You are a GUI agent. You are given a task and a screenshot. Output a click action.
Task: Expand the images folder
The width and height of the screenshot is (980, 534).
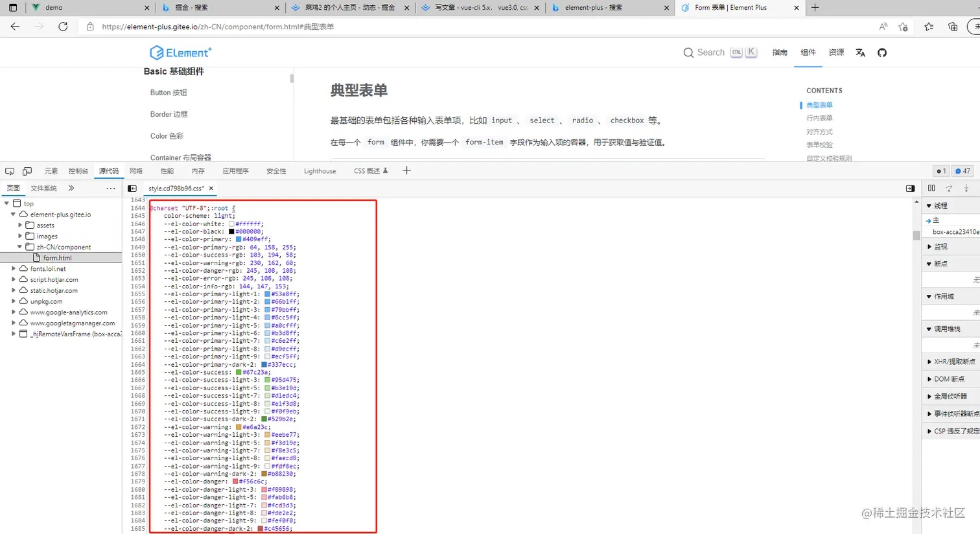point(20,236)
